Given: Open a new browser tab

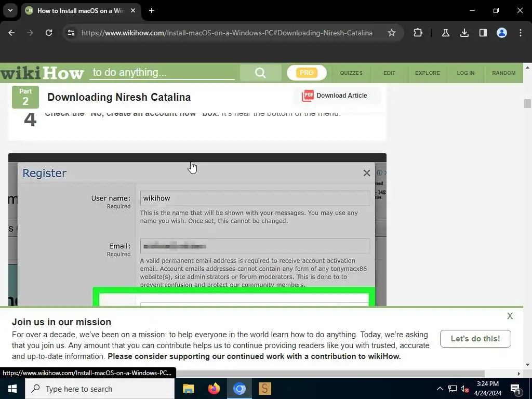Looking at the screenshot, I should 152,10.
